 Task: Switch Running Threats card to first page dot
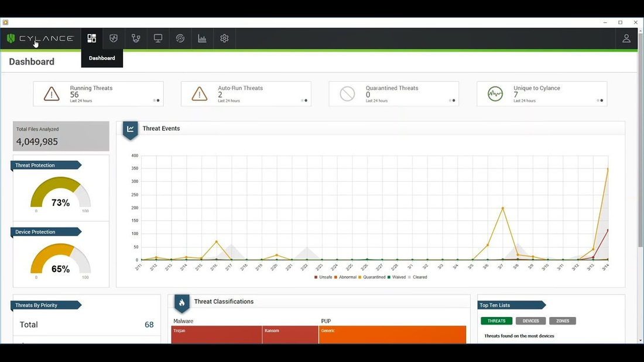pyautogui.click(x=155, y=101)
